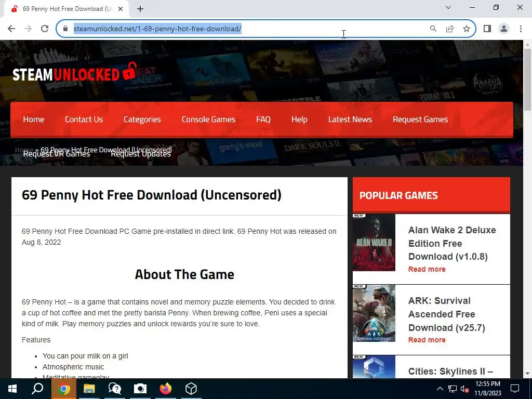Open the ARK Survival Ascended cover thumbnail
This screenshot has width=532, height=399.
click(374, 313)
